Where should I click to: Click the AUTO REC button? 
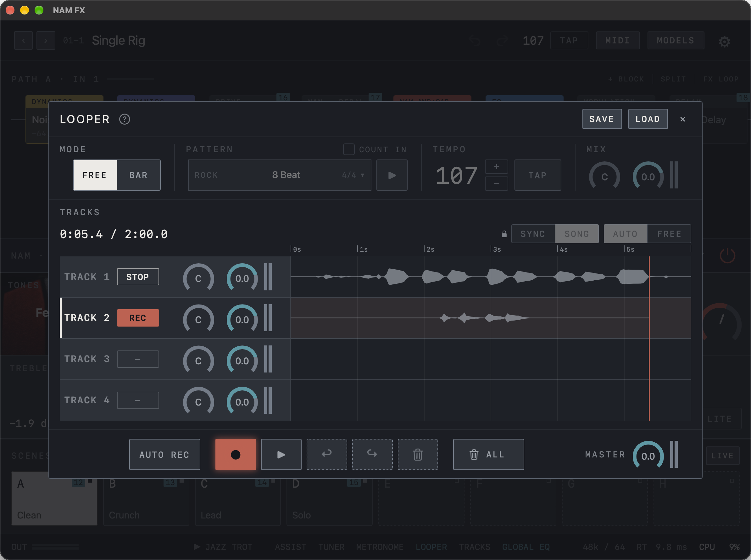(x=164, y=454)
